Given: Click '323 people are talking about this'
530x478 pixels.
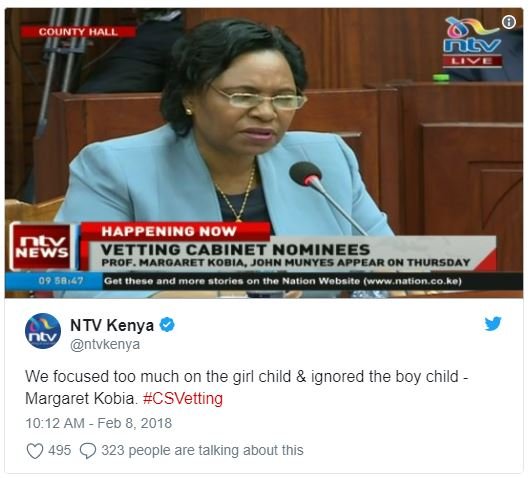Looking at the screenshot, I should coord(202,450).
